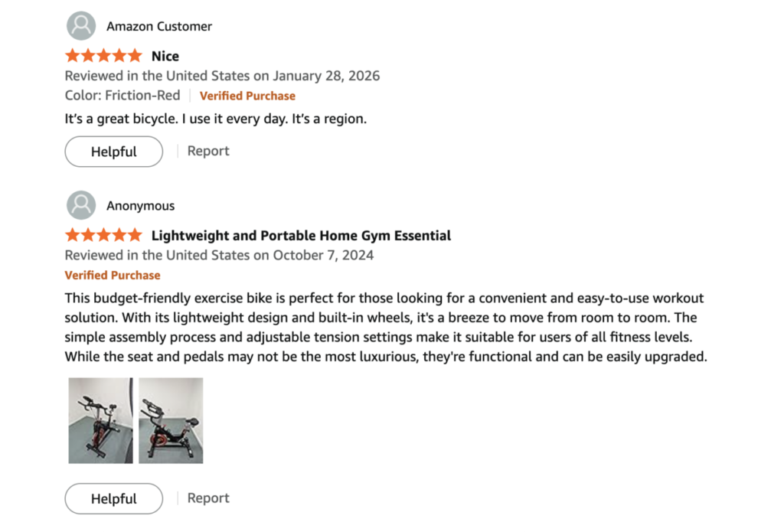Viewport: 784px width, 532px height.
Task: Report the Anonymous exercise bike review
Action: click(x=208, y=498)
